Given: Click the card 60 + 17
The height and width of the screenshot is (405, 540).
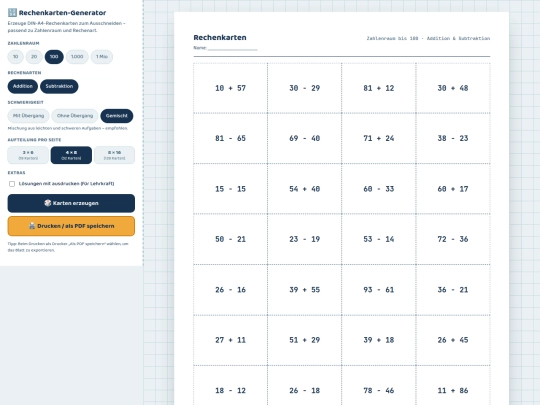Looking at the screenshot, I should 453,189.
